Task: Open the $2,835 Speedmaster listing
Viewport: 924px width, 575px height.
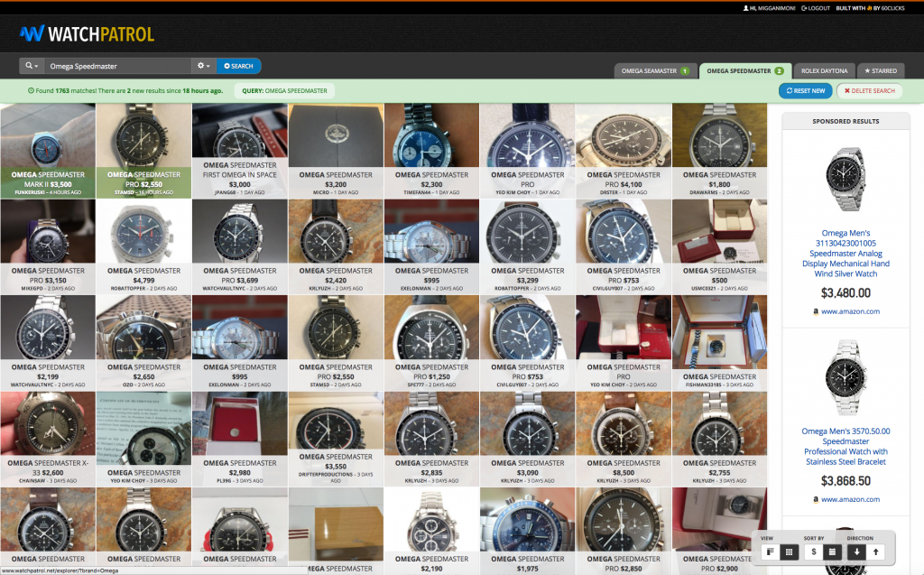Action: click(x=431, y=439)
